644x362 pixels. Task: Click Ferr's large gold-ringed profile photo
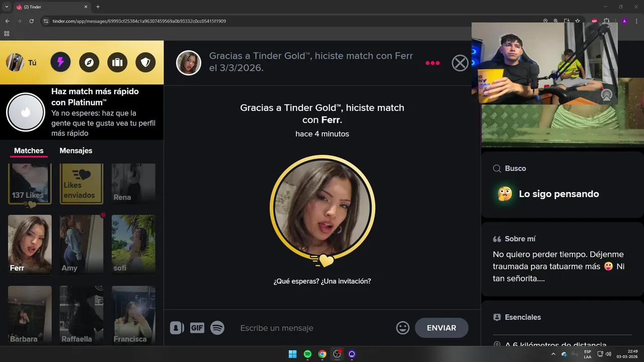point(323,207)
